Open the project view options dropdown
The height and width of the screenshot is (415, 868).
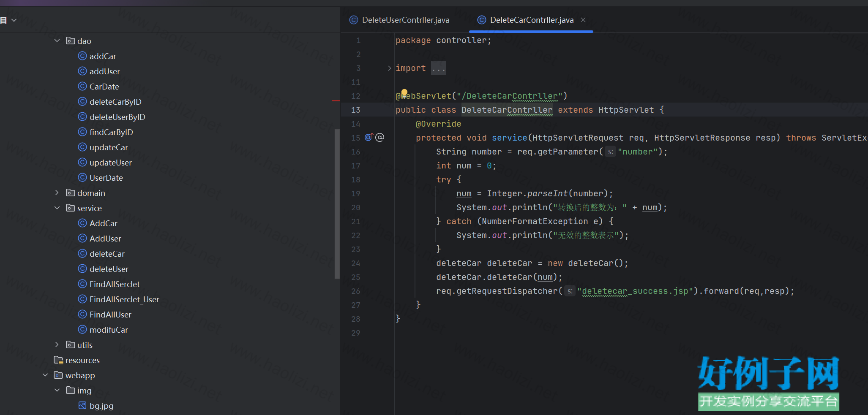click(14, 20)
